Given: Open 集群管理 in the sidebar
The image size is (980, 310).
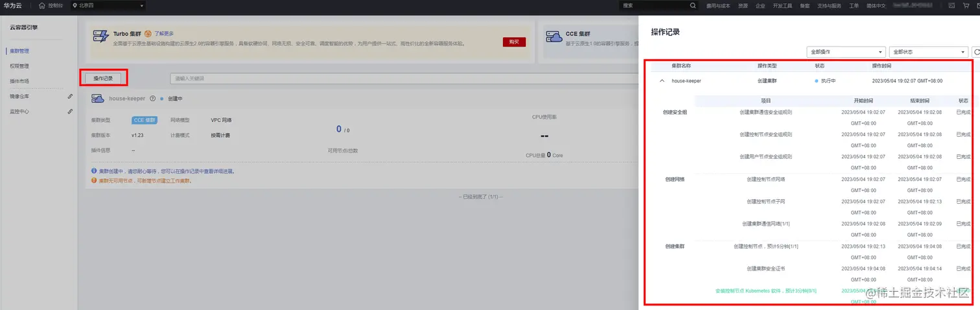Looking at the screenshot, I should point(19,51).
